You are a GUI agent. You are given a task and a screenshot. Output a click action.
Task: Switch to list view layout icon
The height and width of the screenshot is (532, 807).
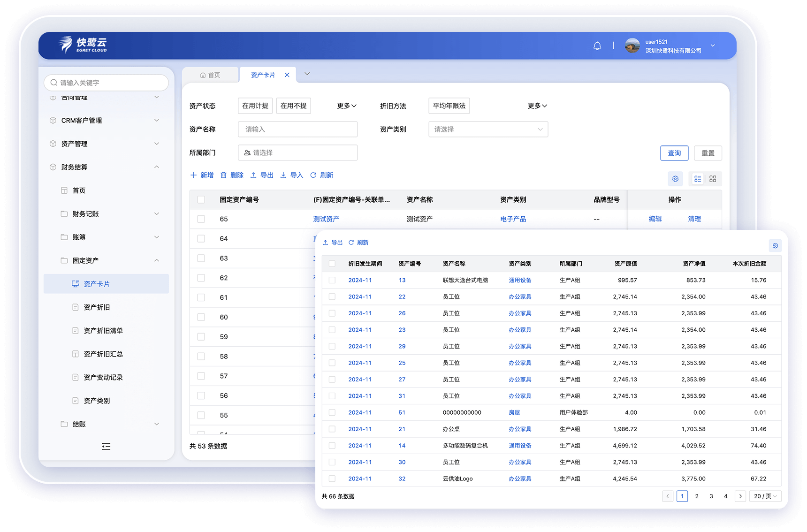tap(698, 179)
